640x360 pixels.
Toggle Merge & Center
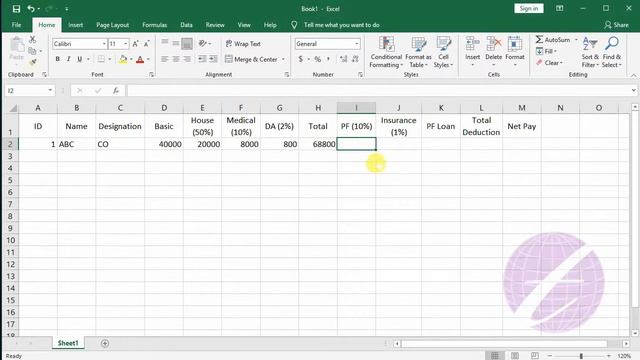pos(251,59)
